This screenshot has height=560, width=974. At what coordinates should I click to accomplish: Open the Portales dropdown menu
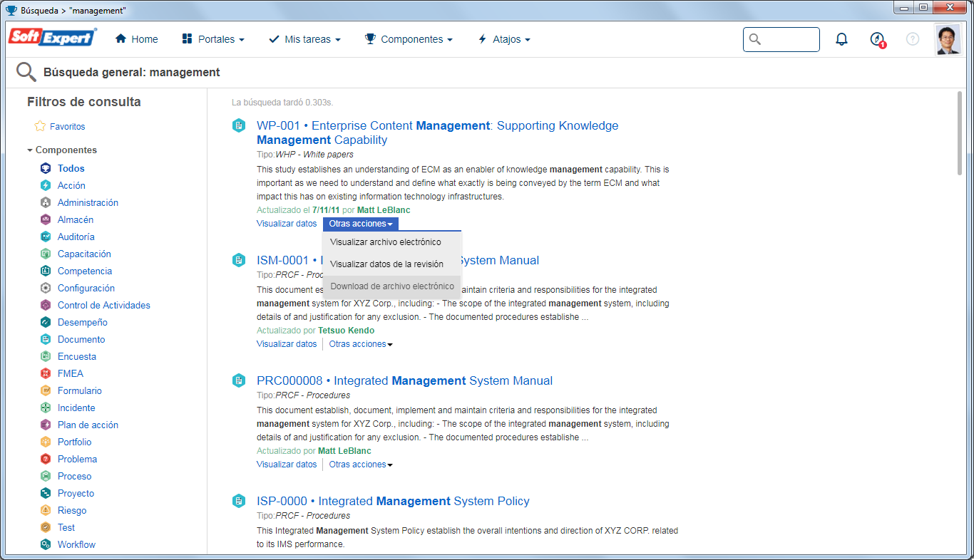tap(213, 39)
